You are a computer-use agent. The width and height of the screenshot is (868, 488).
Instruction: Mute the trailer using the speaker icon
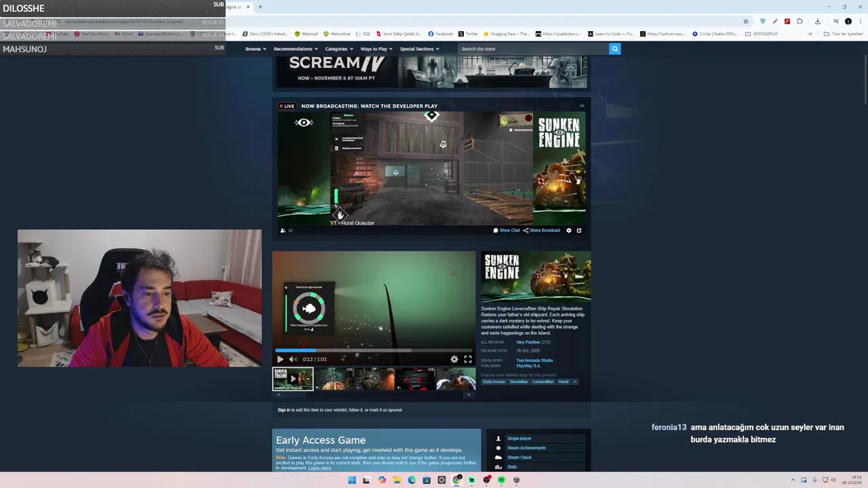click(x=293, y=359)
